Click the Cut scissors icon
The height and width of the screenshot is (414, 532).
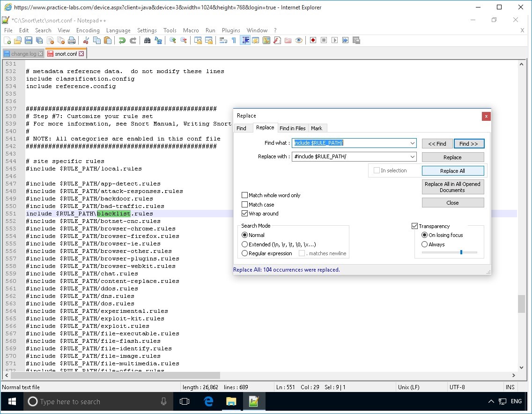click(86, 41)
